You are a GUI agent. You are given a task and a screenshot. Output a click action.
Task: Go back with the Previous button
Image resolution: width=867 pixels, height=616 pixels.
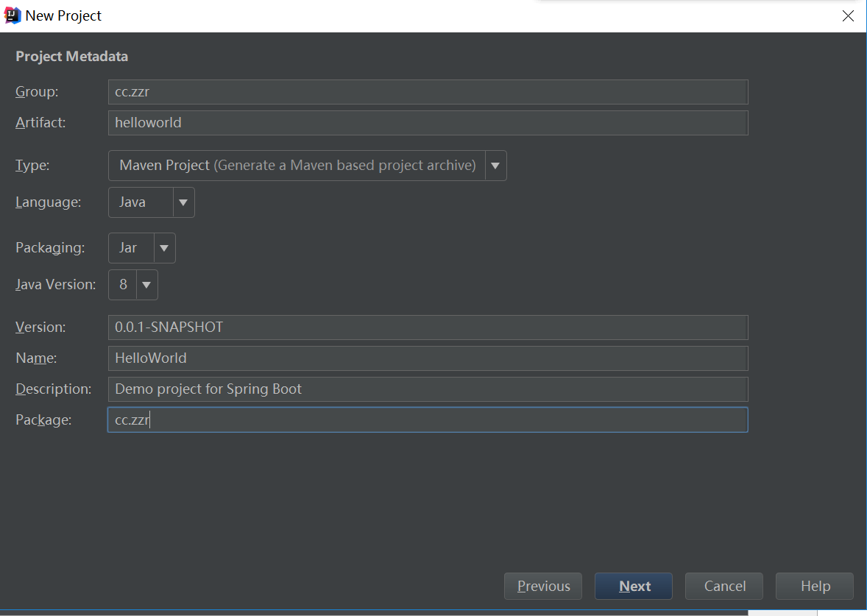[x=543, y=587]
